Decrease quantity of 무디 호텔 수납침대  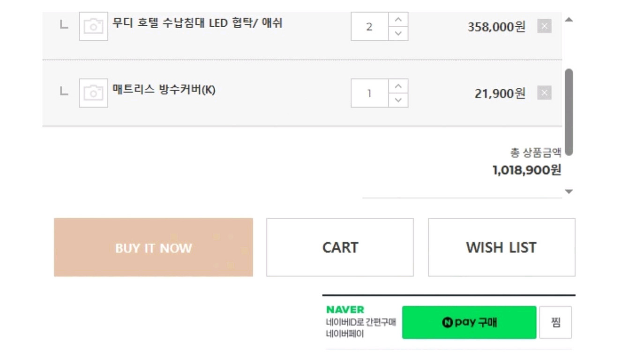pos(398,33)
